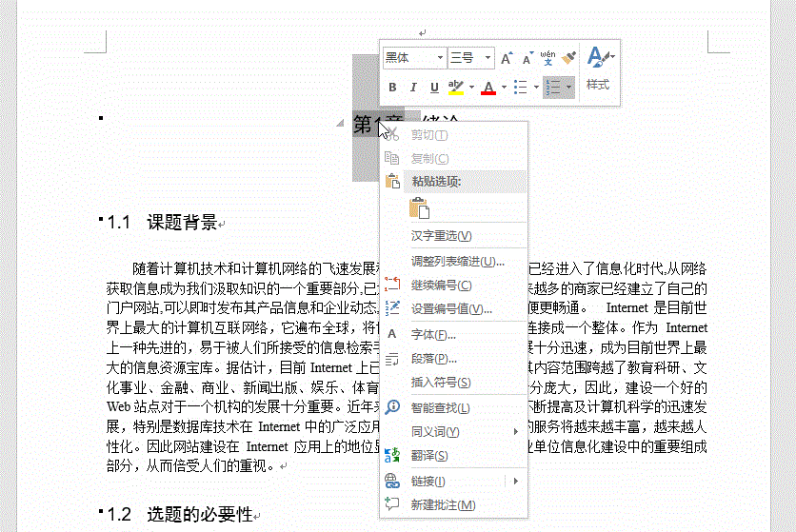
Task: Open the 三号 font size dropdown
Action: coord(488,58)
